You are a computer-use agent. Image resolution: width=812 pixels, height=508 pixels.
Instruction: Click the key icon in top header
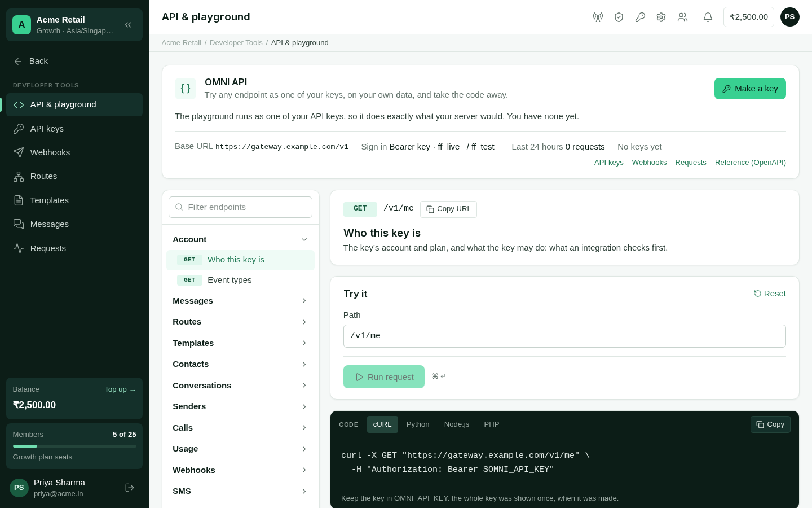(640, 17)
